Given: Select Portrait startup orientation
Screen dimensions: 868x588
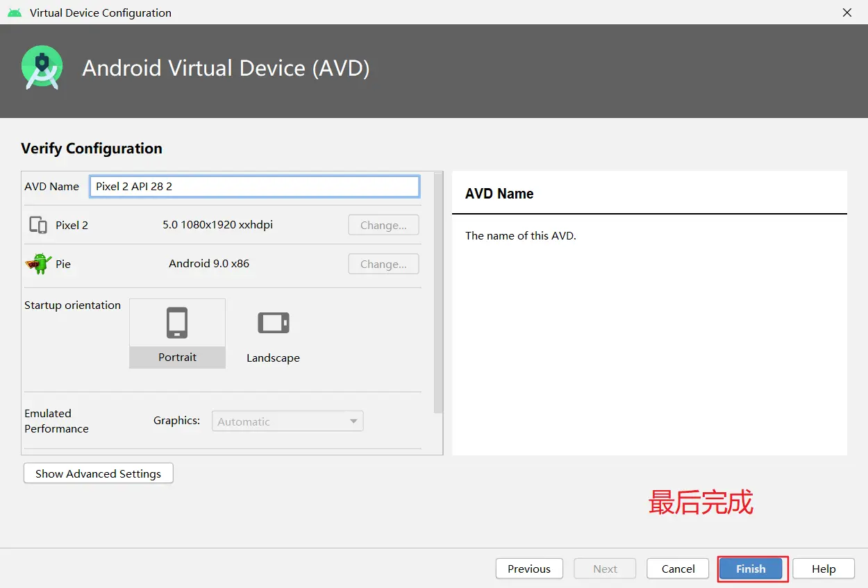Looking at the screenshot, I should 177,333.
